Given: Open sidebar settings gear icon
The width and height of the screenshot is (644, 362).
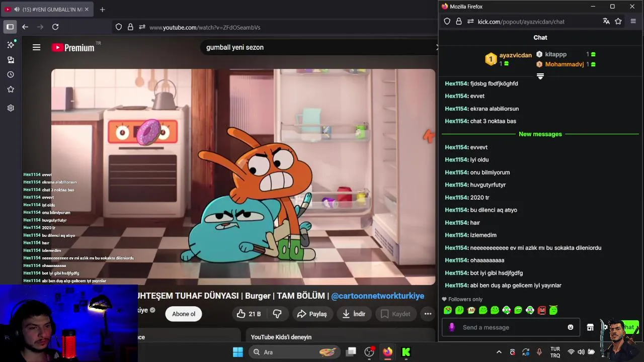Looking at the screenshot, I should 11,108.
